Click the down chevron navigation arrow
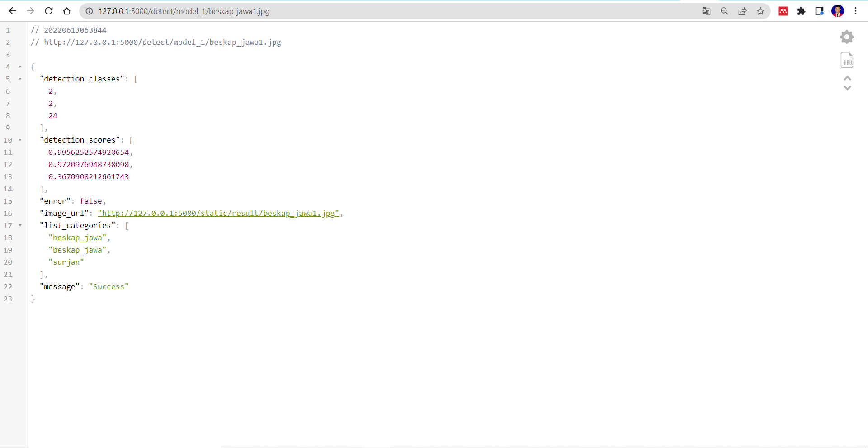This screenshot has width=868, height=448. click(846, 89)
